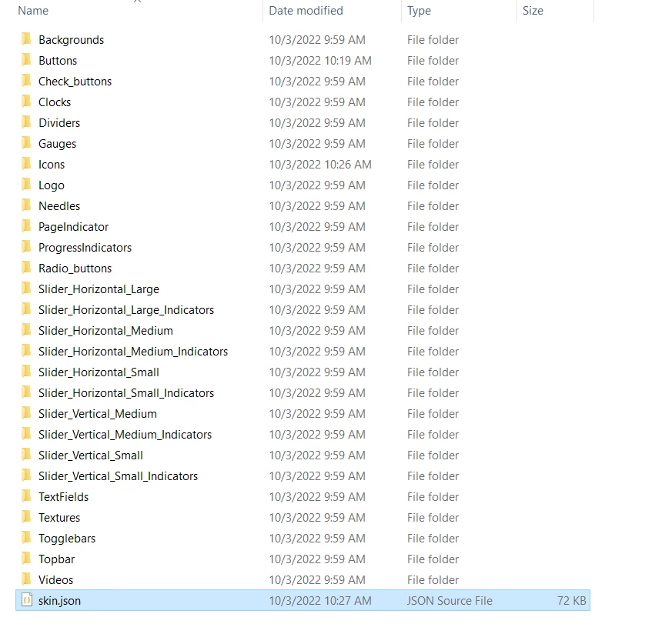The height and width of the screenshot is (634, 672).
Task: Click the skin.json file icon
Action: (x=27, y=600)
